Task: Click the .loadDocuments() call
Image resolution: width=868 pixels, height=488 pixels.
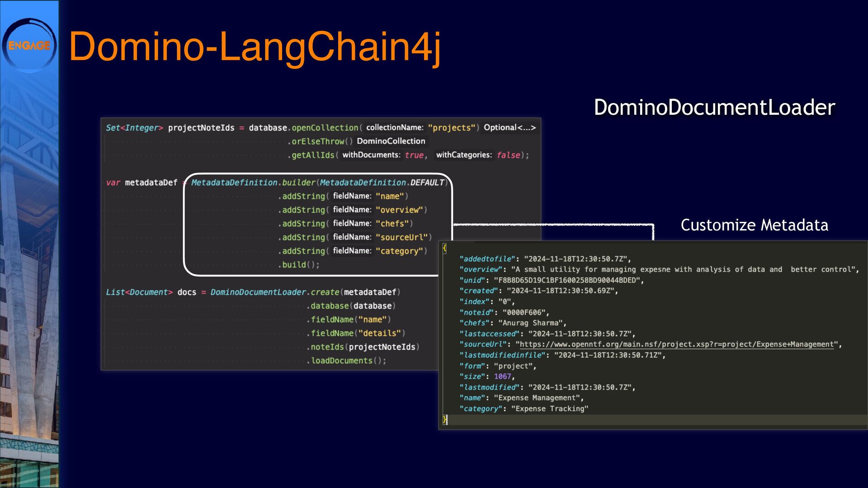Action: (x=346, y=361)
